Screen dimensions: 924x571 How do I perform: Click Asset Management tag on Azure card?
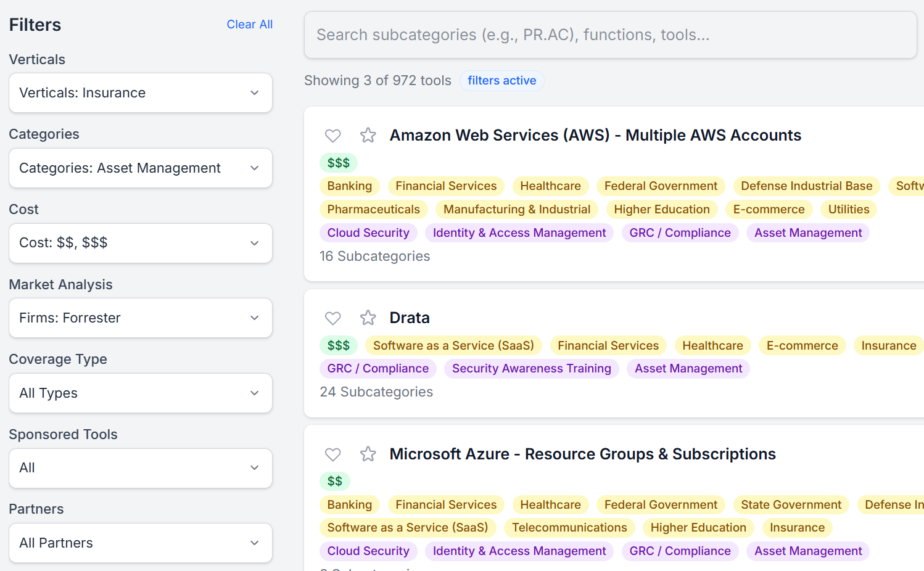click(x=808, y=551)
